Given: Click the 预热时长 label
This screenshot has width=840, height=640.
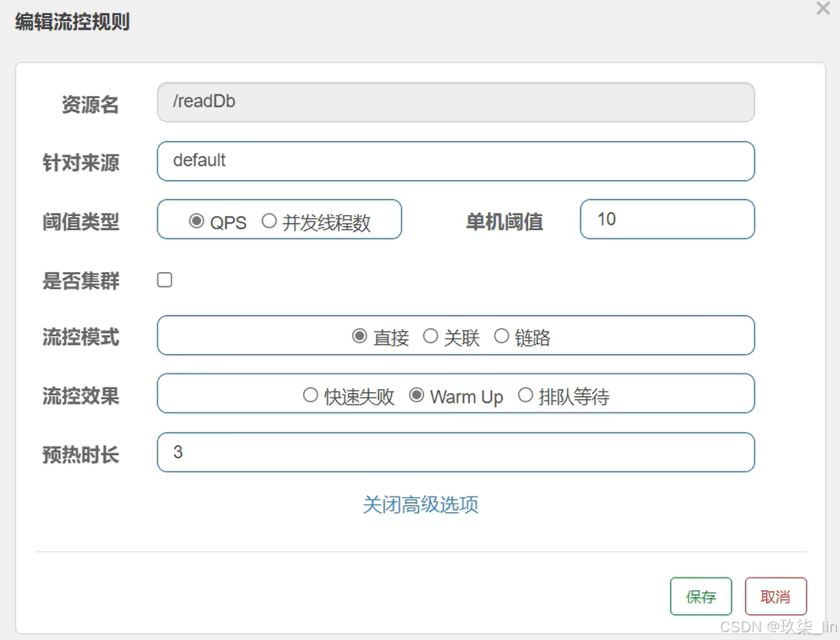Looking at the screenshot, I should point(81,454).
